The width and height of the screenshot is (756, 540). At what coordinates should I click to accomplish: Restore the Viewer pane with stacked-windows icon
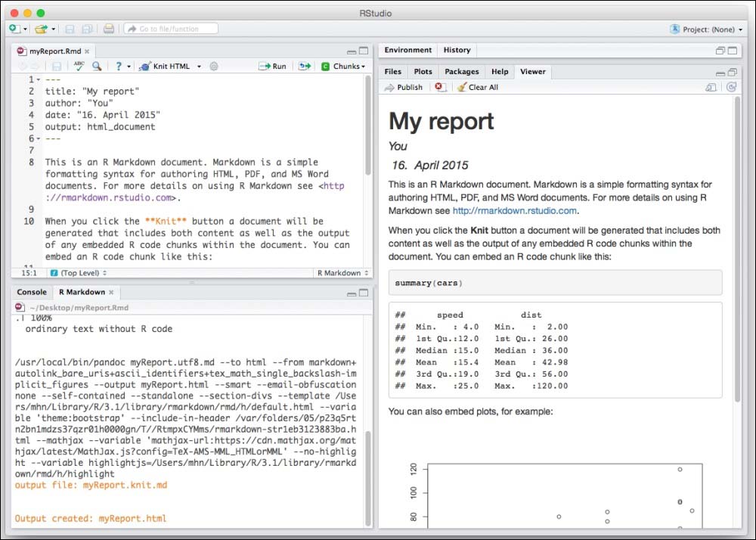coord(733,73)
